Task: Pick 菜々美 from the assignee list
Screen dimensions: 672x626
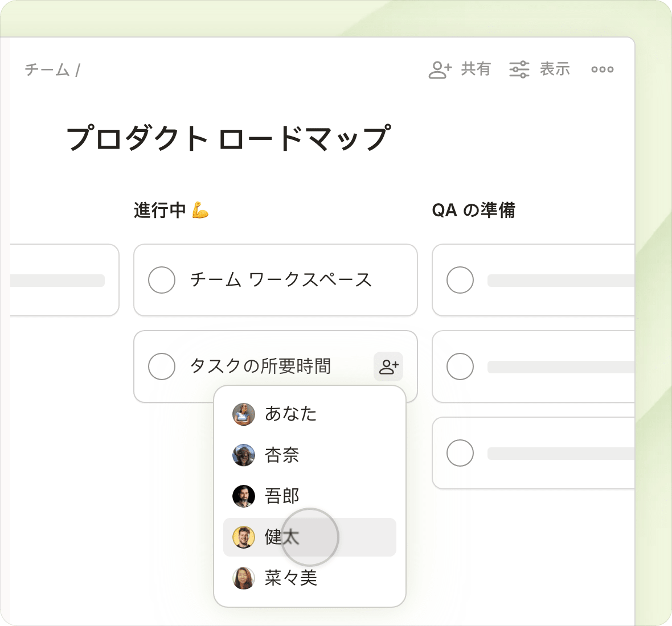Action: point(291,578)
